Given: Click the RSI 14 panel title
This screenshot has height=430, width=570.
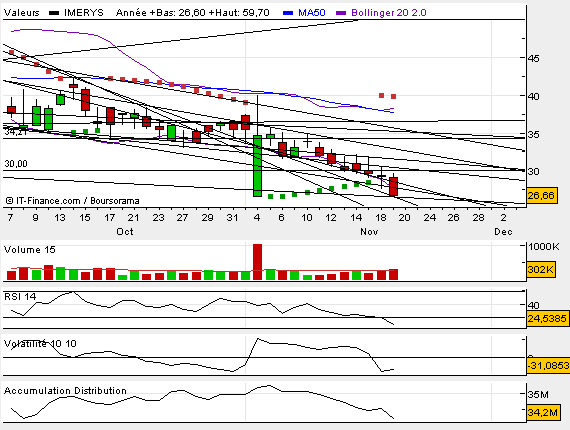Looking at the screenshot, I should point(20,297).
